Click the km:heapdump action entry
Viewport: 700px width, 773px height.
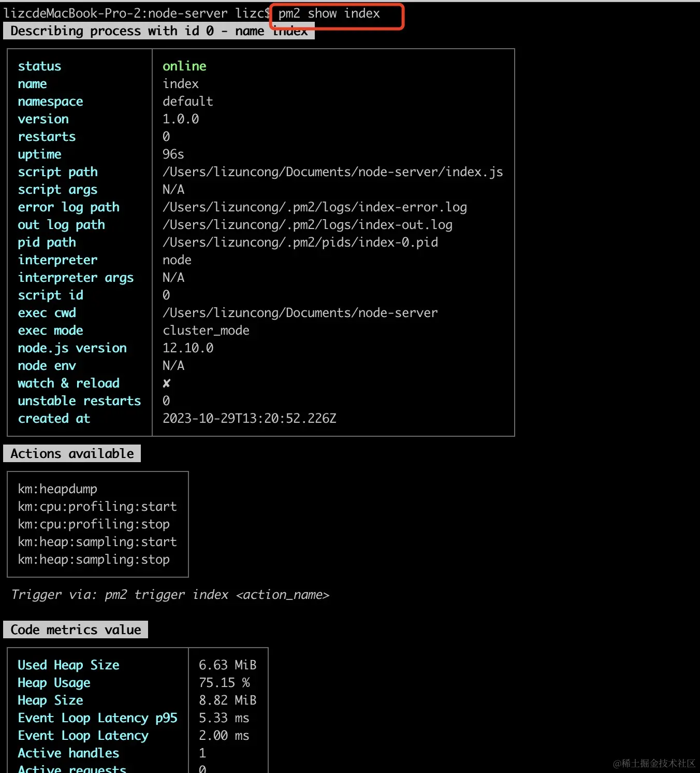[x=57, y=489]
